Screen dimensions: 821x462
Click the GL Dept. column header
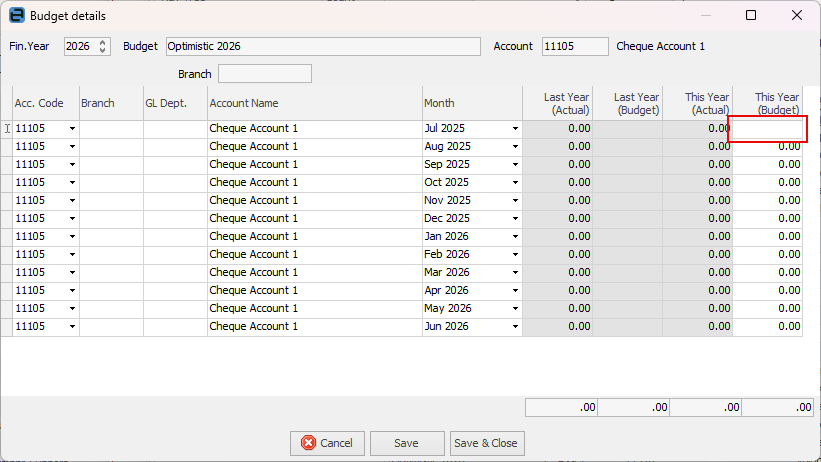(x=175, y=103)
